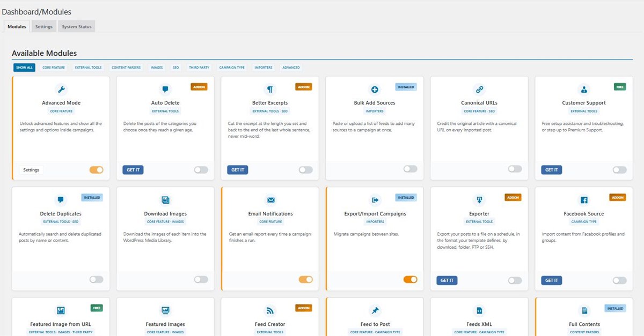Filter modules by Importers category
Viewport: 644px width, 336px height.
[x=263, y=68]
